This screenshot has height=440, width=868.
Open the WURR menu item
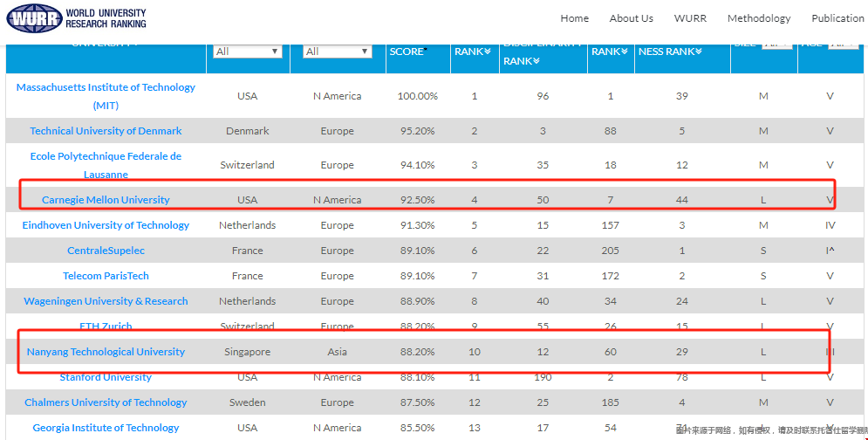click(x=690, y=18)
